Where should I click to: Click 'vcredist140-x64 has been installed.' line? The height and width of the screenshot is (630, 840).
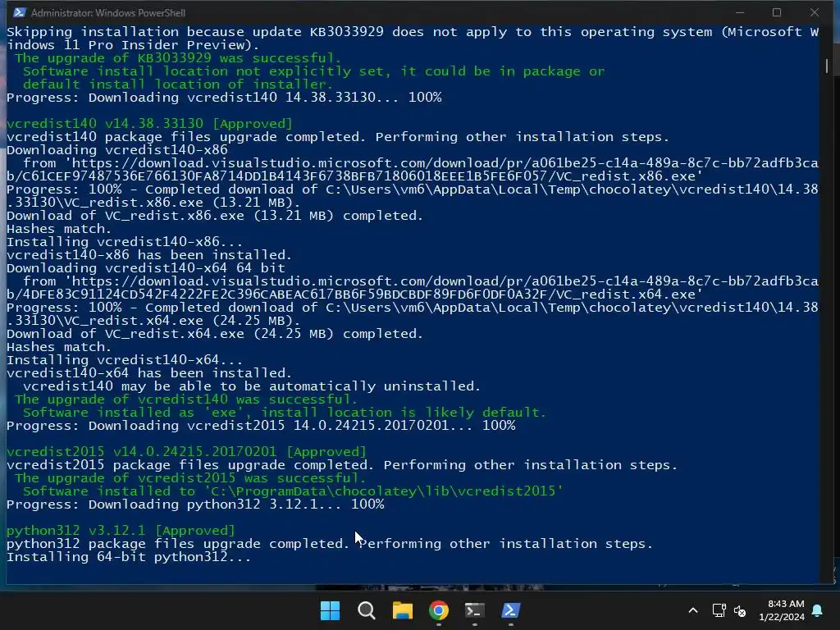(149, 373)
